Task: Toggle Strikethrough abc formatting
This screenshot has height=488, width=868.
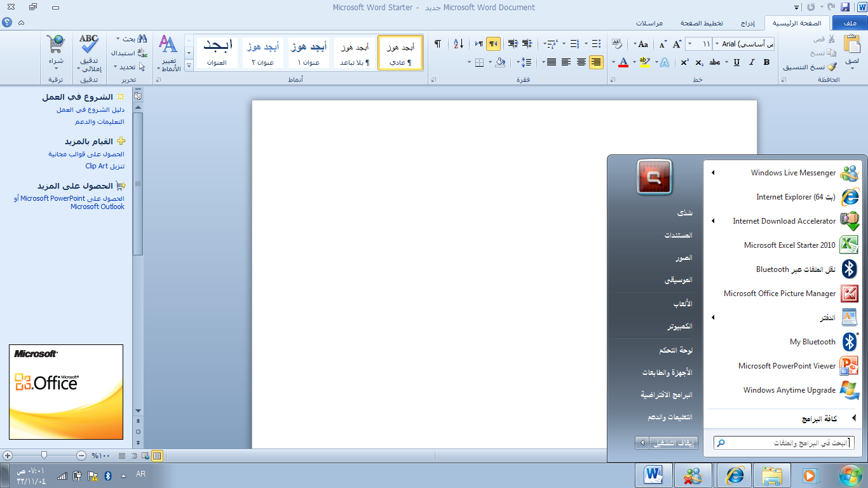Action: click(715, 62)
